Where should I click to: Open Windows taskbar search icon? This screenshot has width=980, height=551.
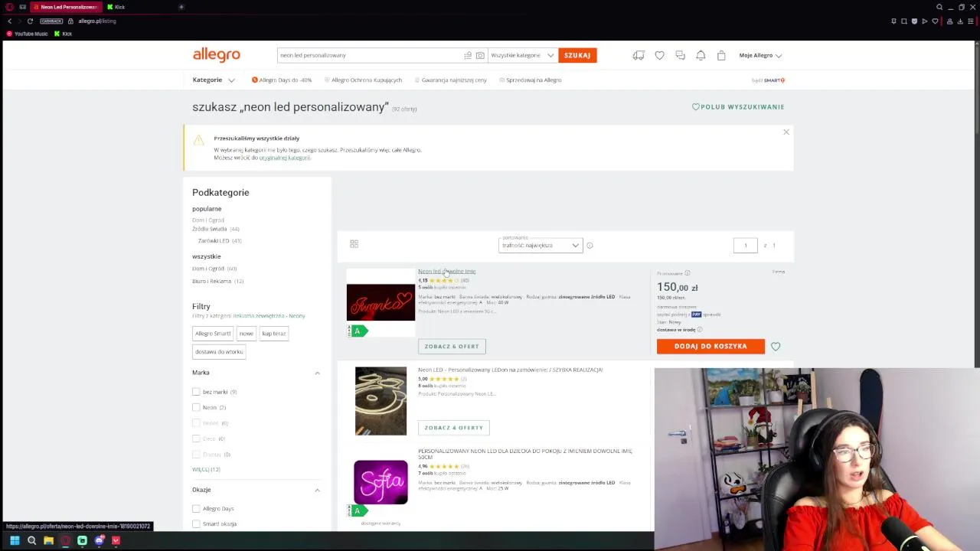[31, 541]
